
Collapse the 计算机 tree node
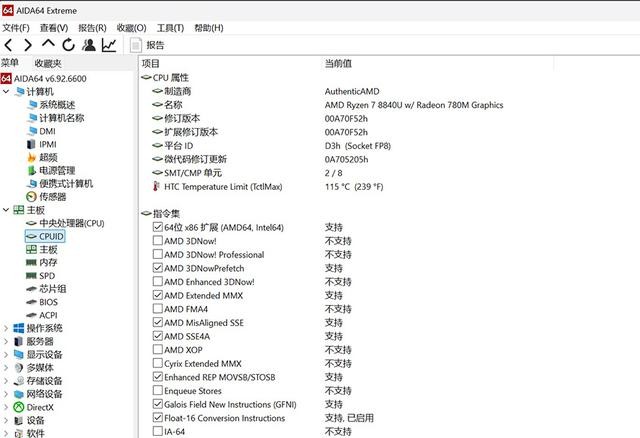pos(6,91)
